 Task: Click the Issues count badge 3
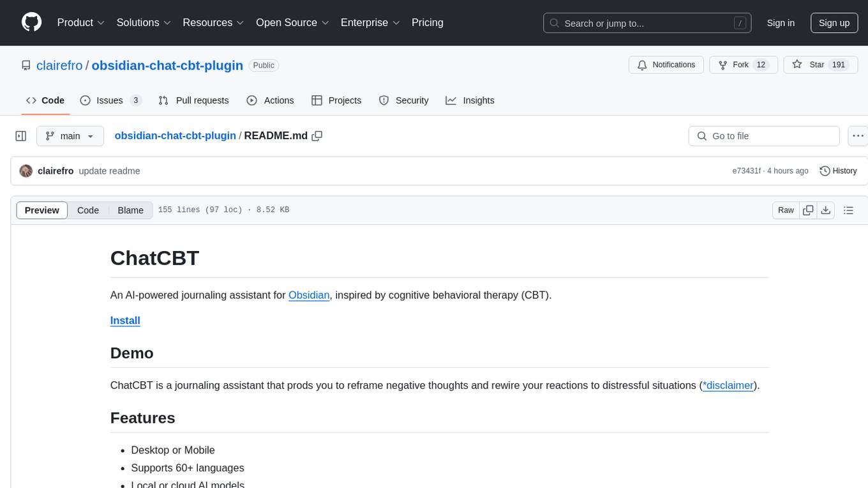point(135,100)
